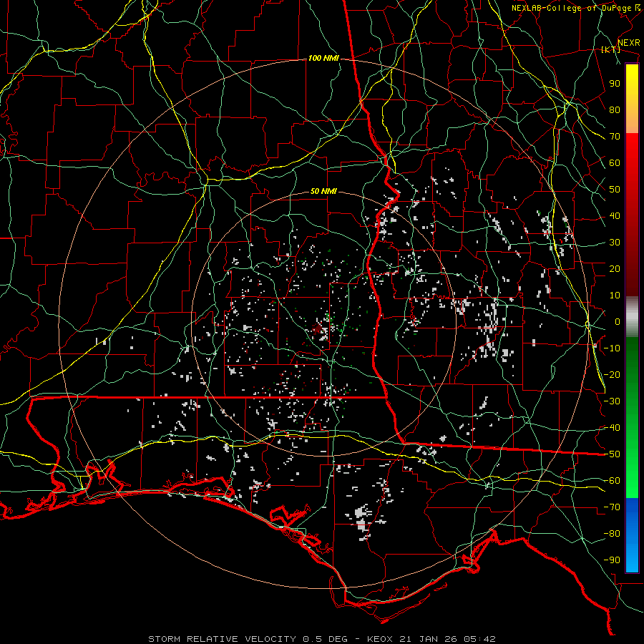
Task: Click the 60 value on velocity scale
Action: tap(615, 163)
